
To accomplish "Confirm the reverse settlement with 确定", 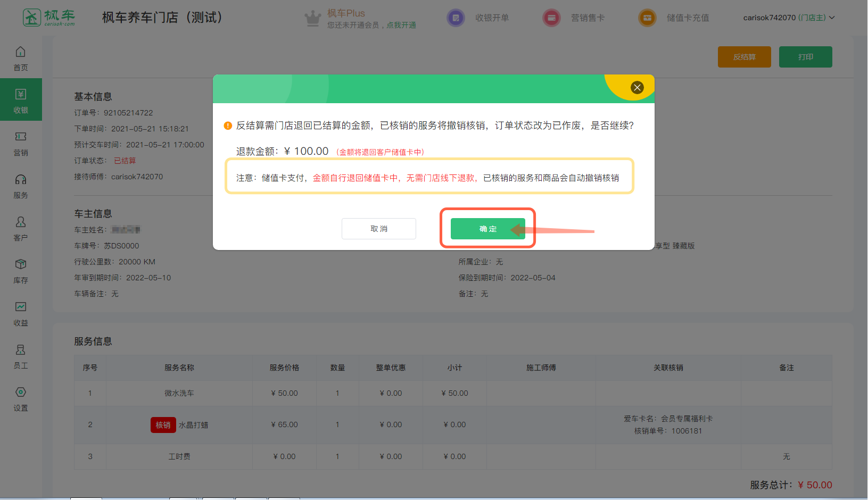I will pyautogui.click(x=487, y=229).
